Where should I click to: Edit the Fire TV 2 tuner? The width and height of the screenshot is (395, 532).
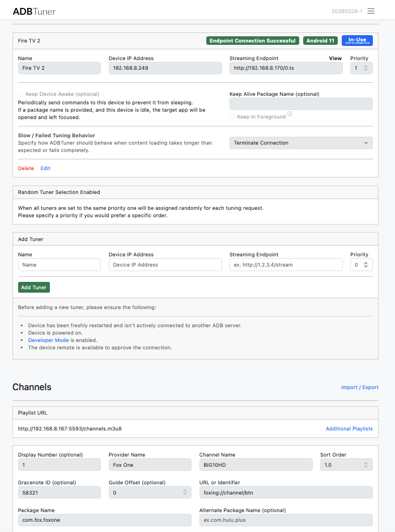click(45, 168)
